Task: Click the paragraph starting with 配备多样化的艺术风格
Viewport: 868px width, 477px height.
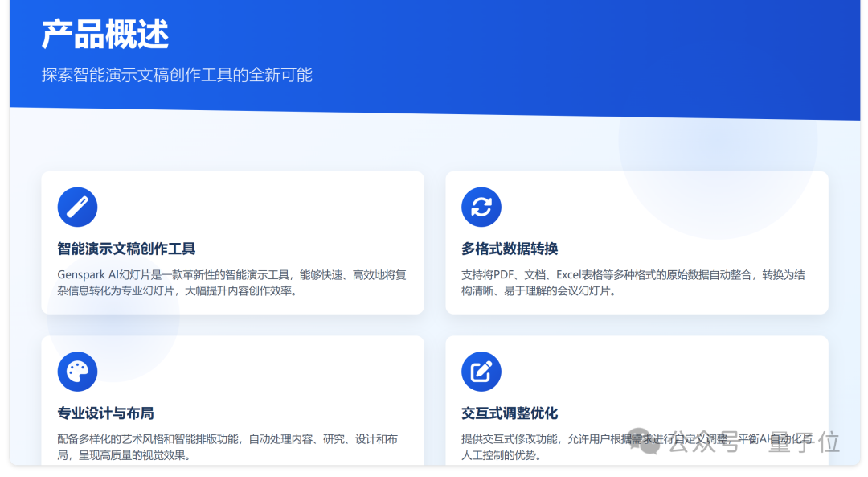Action: click(x=227, y=447)
